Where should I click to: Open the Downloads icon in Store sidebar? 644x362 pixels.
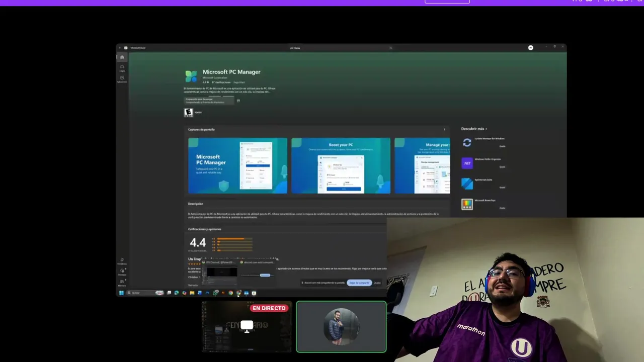pos(122,271)
